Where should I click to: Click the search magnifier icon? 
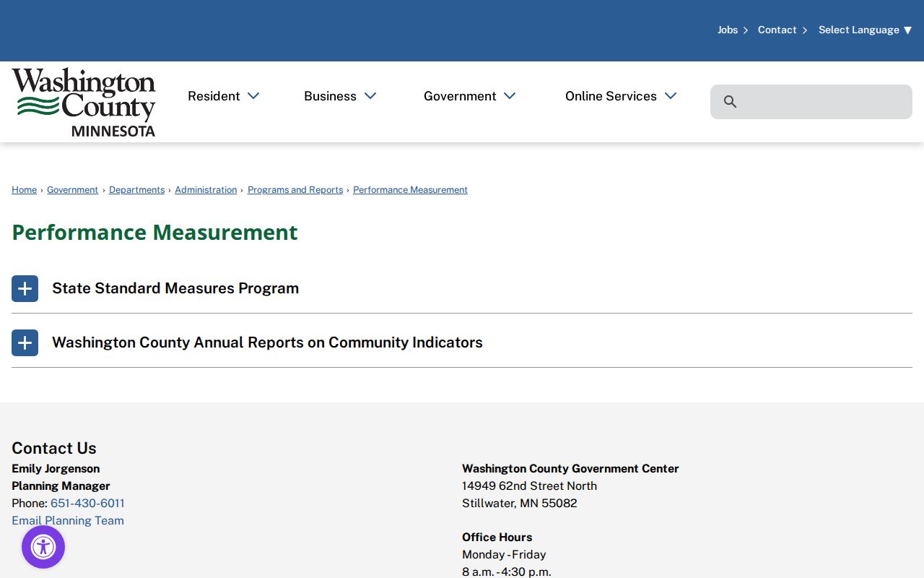click(730, 102)
